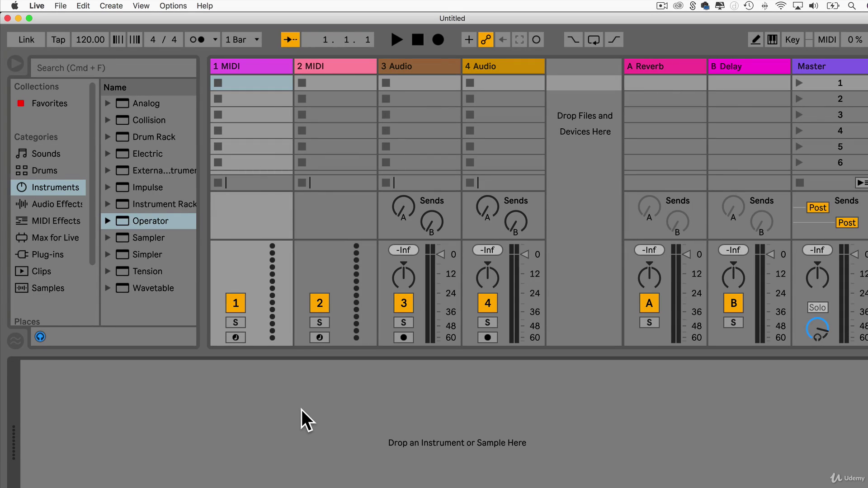The width and height of the screenshot is (868, 488).
Task: Click the Master cue volume knob
Action: click(x=817, y=329)
